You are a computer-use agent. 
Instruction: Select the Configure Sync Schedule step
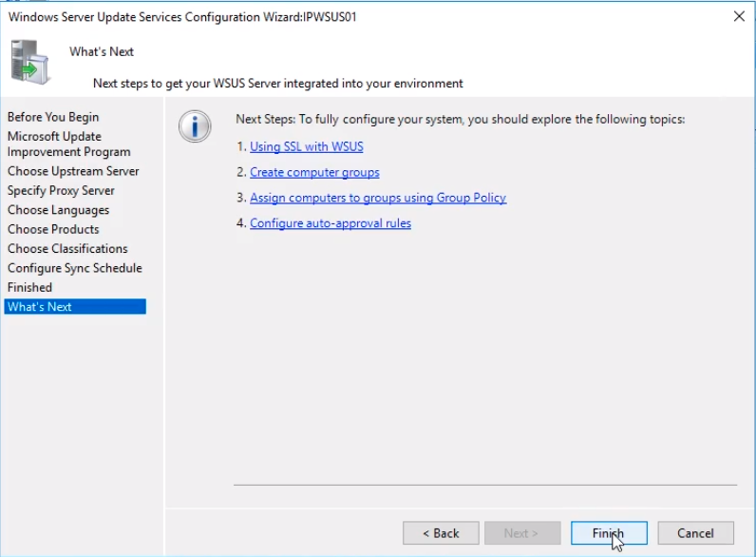[75, 268]
